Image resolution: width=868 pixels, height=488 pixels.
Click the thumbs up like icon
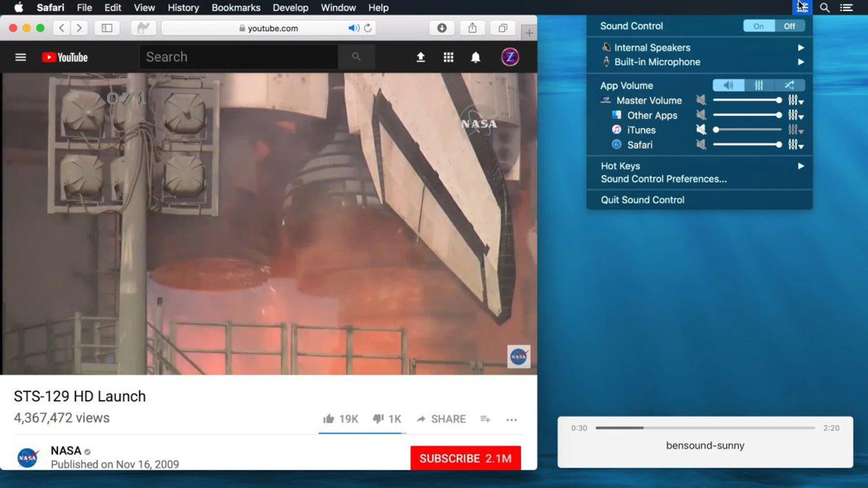[329, 419]
